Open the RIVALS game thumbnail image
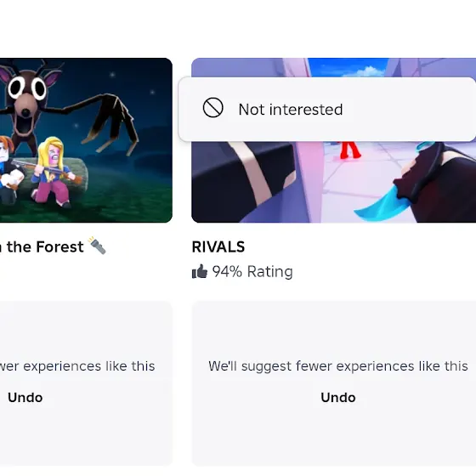The width and height of the screenshot is (476, 476). 333,182
